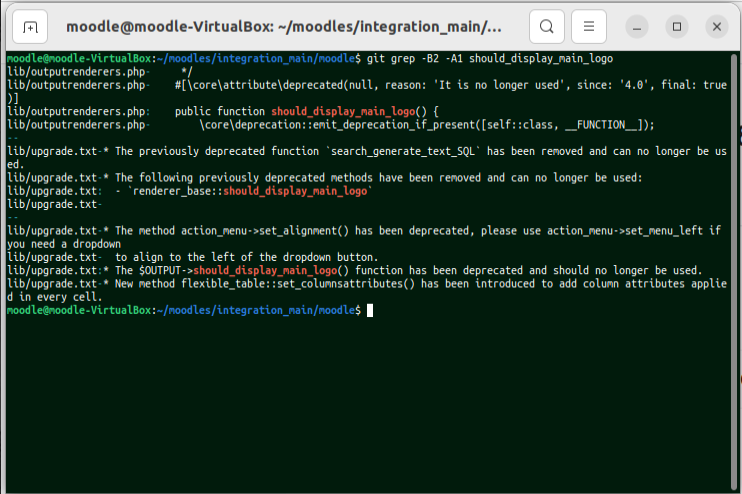
Task: Click highlighted should_display_main_logo in public function line
Action: coord(343,112)
